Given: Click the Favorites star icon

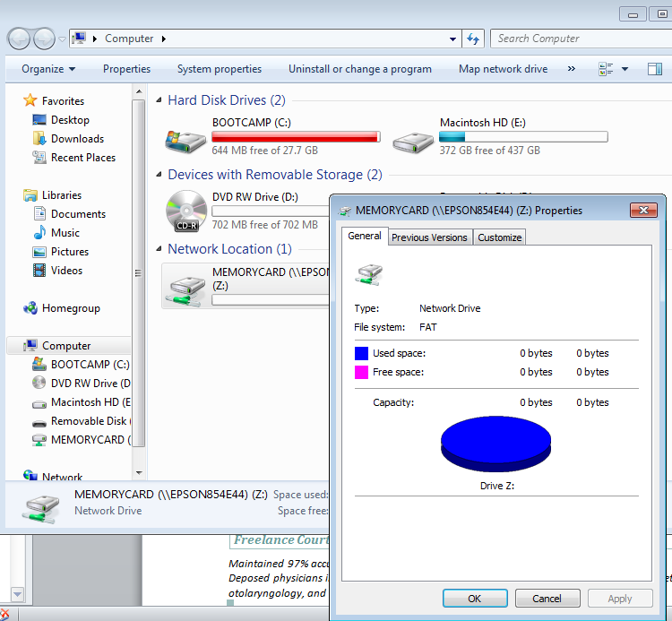Looking at the screenshot, I should [x=30, y=100].
